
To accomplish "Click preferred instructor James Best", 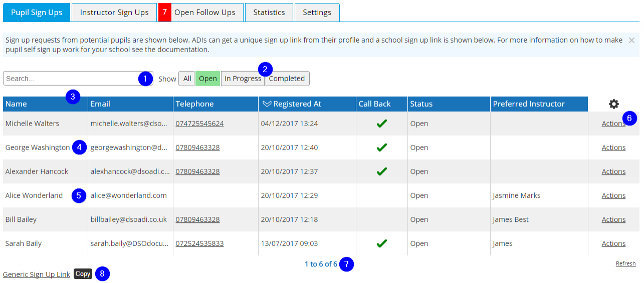I will click(x=511, y=219).
